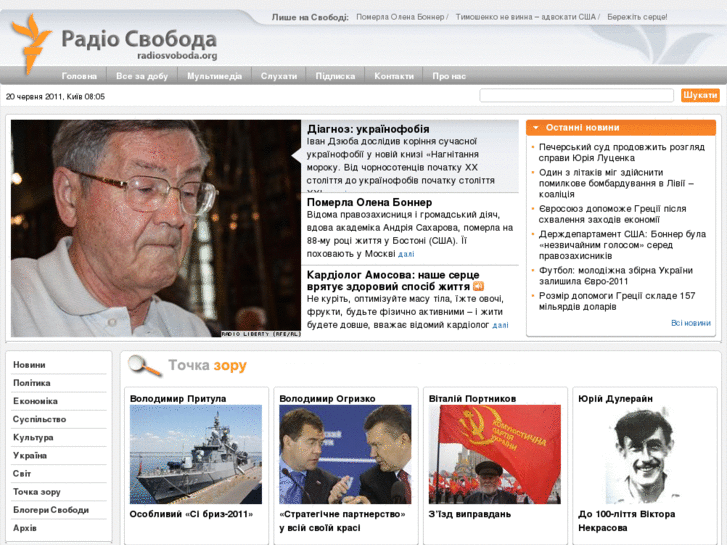Open author Володимир Огризко

(x=327, y=398)
